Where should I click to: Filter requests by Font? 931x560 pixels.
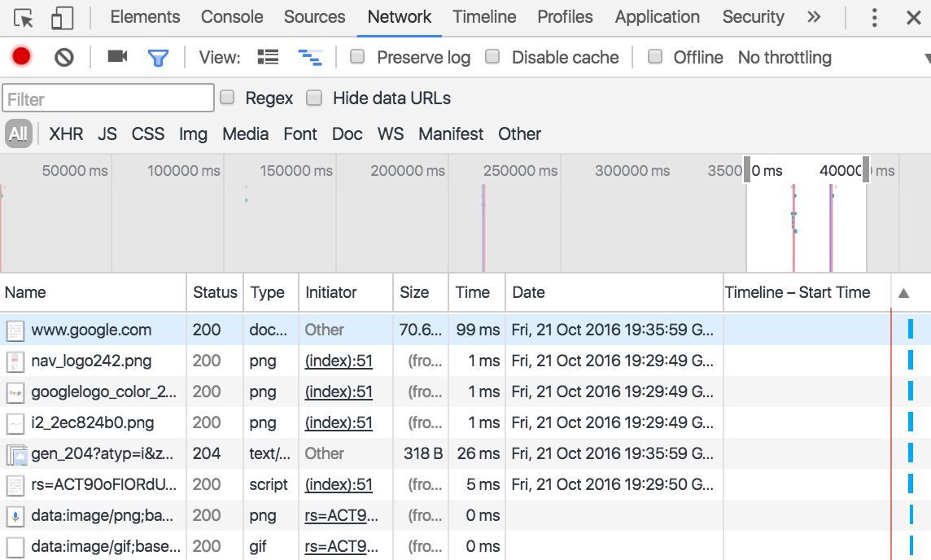click(300, 133)
